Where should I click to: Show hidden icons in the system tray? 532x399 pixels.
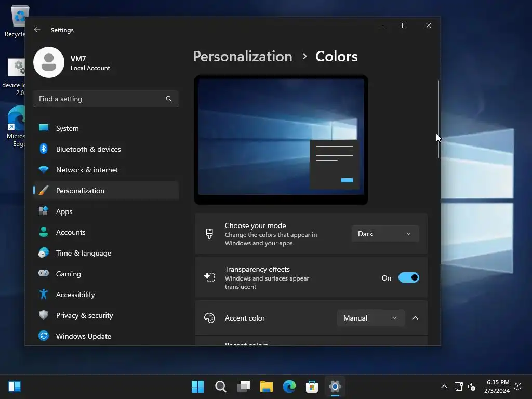coord(444,387)
